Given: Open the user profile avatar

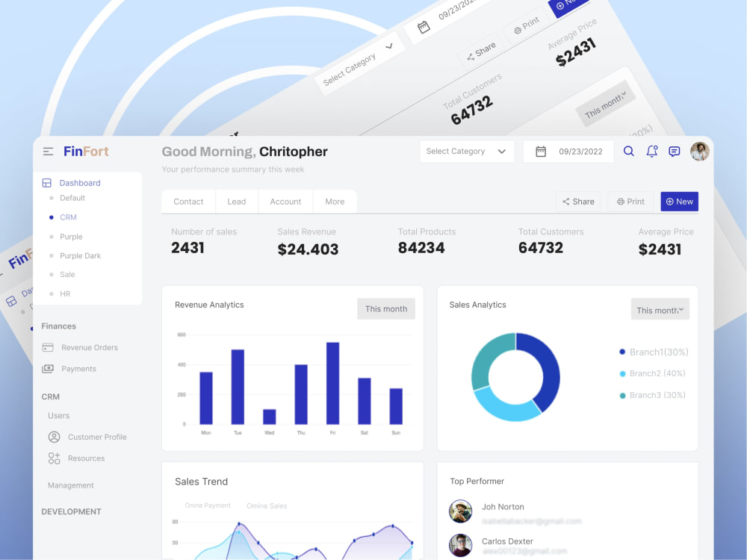Looking at the screenshot, I should (699, 152).
